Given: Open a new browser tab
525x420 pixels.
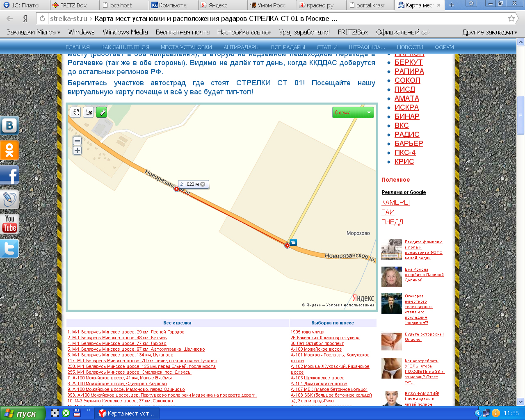Looking at the screenshot, I should [x=452, y=5].
